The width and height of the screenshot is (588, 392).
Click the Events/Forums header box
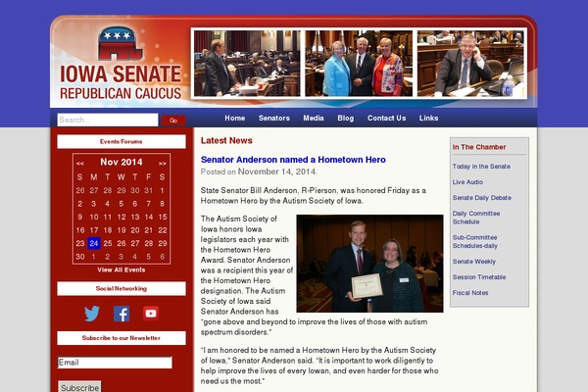pos(122,141)
